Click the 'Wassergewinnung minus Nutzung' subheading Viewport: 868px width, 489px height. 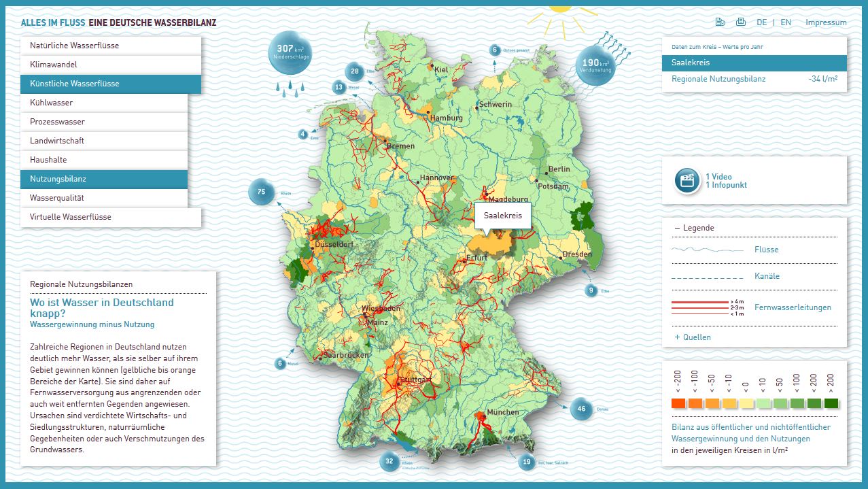[92, 325]
